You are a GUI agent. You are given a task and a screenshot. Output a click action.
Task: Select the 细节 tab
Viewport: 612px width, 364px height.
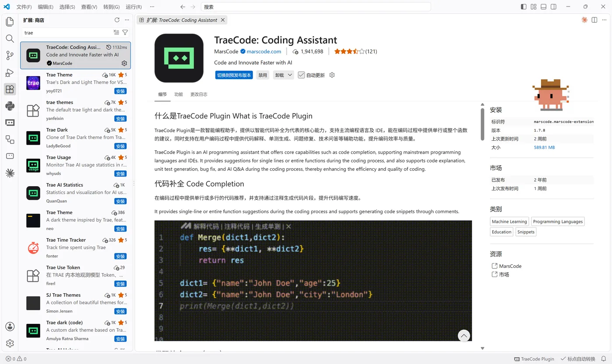click(163, 94)
